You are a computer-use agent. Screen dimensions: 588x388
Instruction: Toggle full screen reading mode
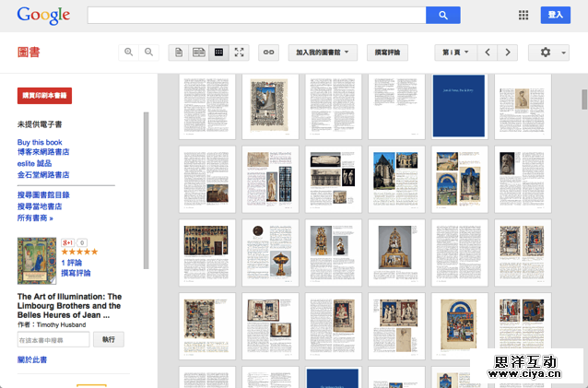coord(239,53)
